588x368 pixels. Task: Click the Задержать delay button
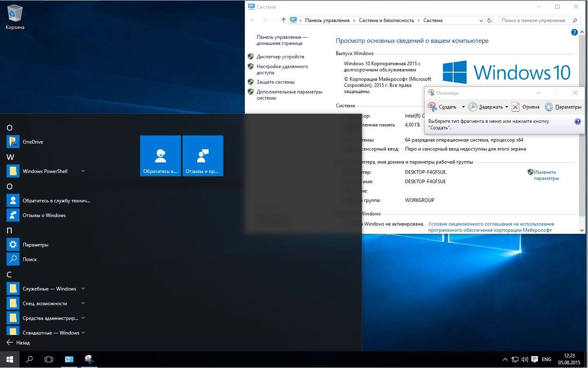pyautogui.click(x=485, y=107)
